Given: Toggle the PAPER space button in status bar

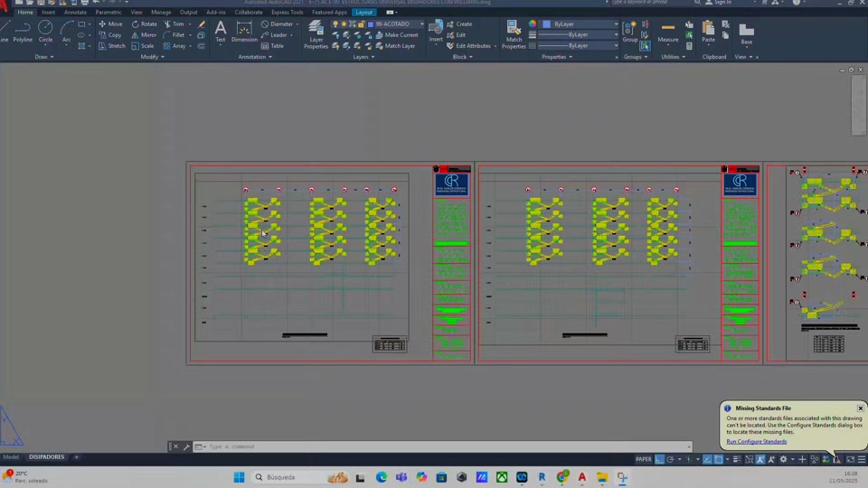Looking at the screenshot, I should [x=643, y=459].
